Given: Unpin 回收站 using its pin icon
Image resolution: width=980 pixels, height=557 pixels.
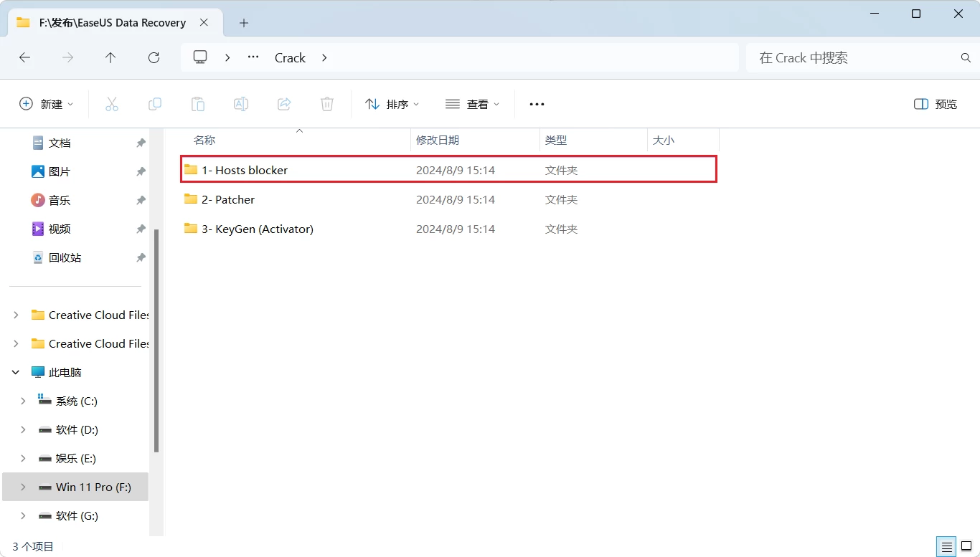Looking at the screenshot, I should coord(141,258).
